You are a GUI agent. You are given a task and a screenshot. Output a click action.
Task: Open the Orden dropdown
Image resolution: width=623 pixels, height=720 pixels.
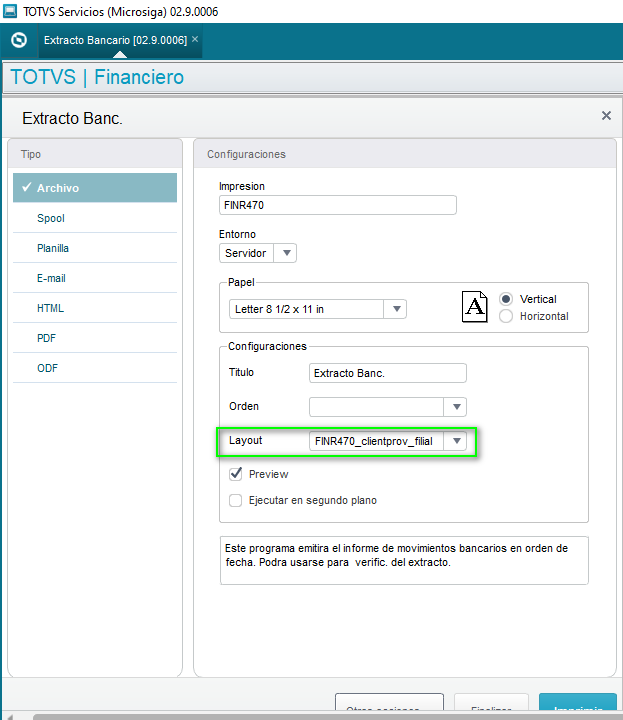[x=388, y=407]
